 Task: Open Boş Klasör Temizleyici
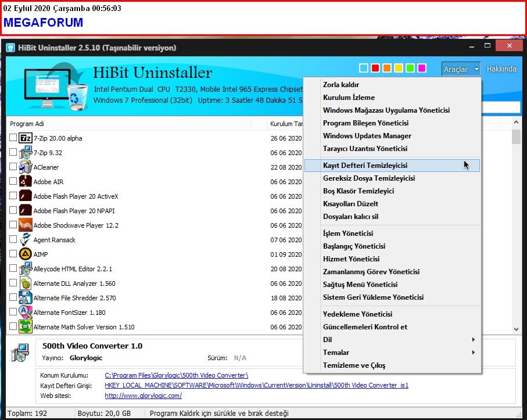point(392,191)
